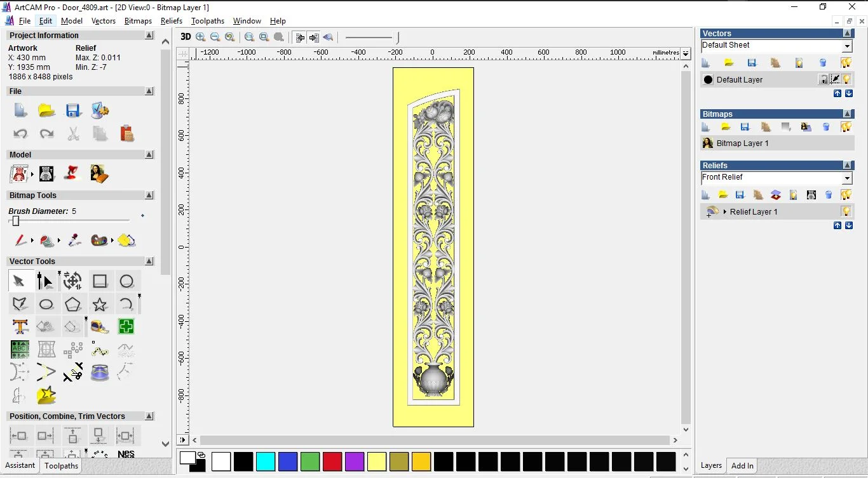The width and height of the screenshot is (868, 478).
Task: Click the Zoom In icon in view toolbar
Action: [201, 37]
